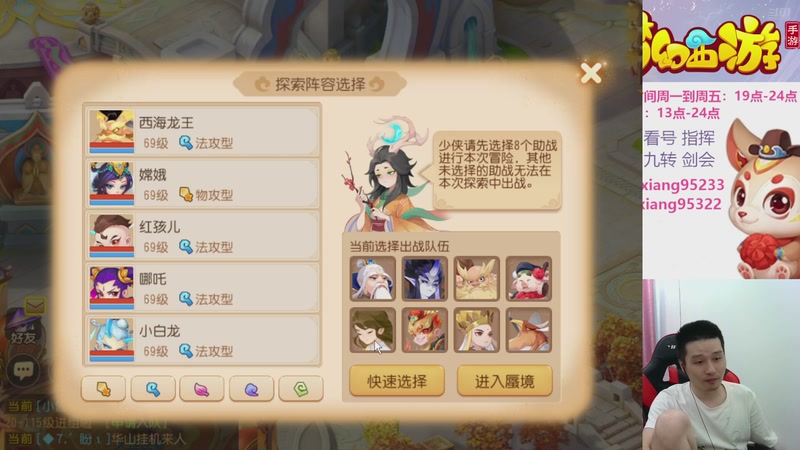The width and height of the screenshot is (800, 450).
Task: Choose 红孩儿 from the helper list
Action: click(203, 235)
